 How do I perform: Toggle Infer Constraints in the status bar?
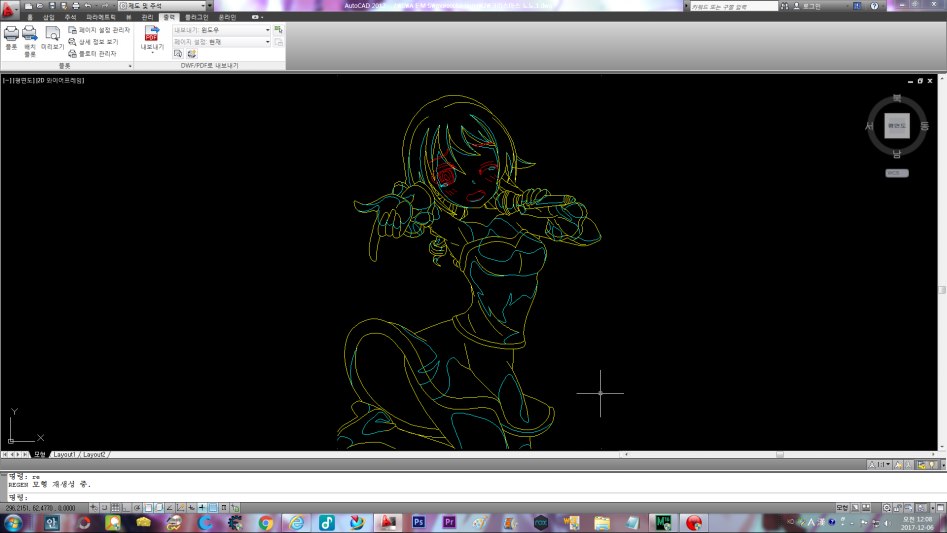pos(94,508)
